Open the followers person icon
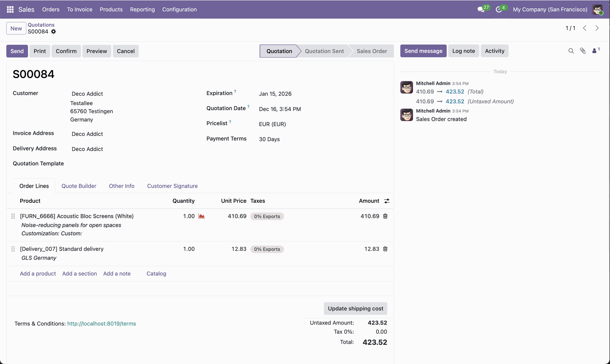The image size is (610, 364). click(x=595, y=51)
